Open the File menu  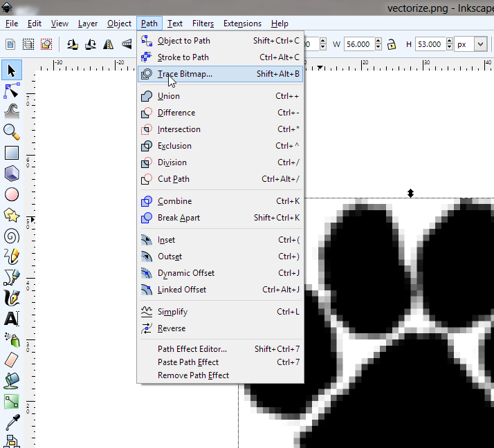point(12,24)
